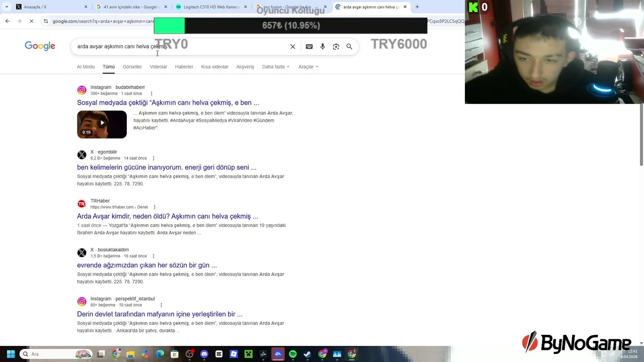Screen dimensions: 644x362
Task: Go back with the browser back arrow
Action: coord(7,21)
